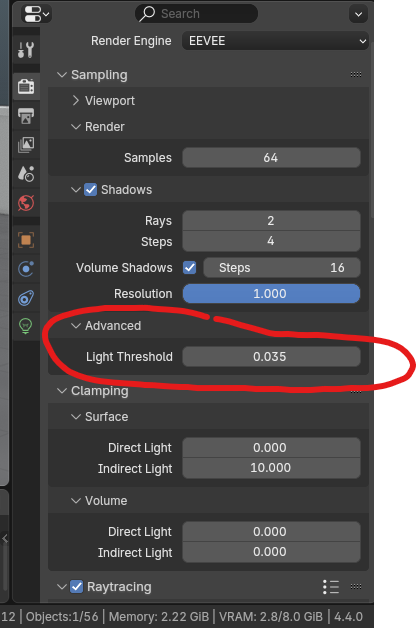Collapse the Surface subpanel
Viewport: 419px width, 628px height.
(76, 417)
